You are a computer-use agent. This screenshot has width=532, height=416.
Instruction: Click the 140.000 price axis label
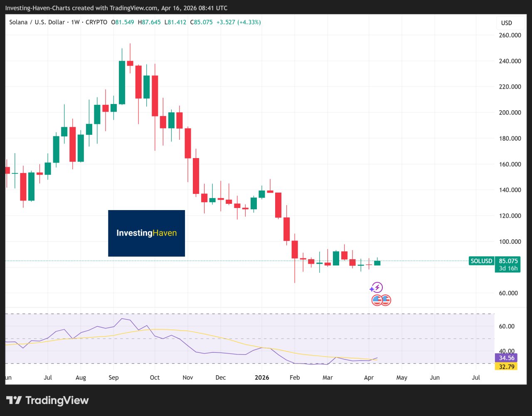coord(510,190)
